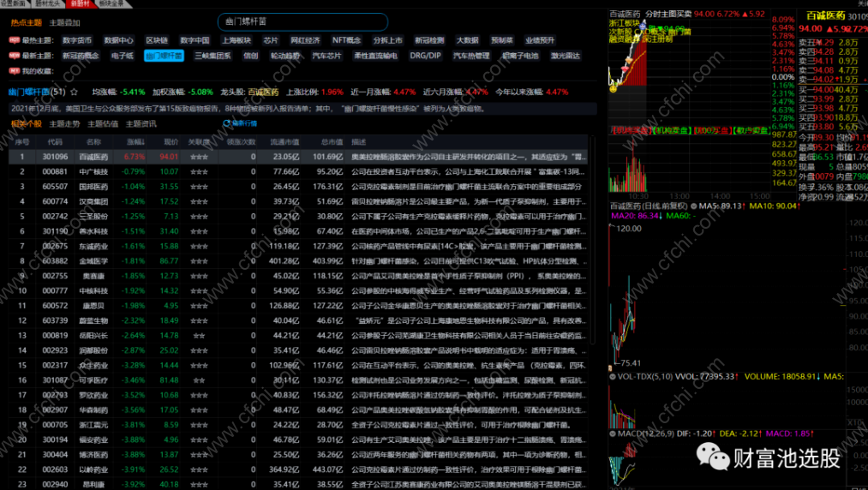868x490 pixels.
Task: Choose the 三峡集团系 latest theme
Action: (x=213, y=56)
